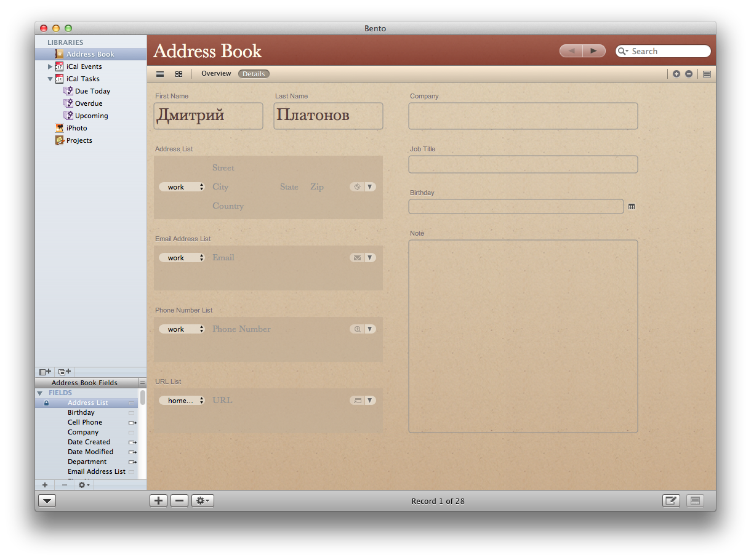This screenshot has width=751, height=560.
Task: Switch to table view icon in toolbar
Action: click(160, 74)
